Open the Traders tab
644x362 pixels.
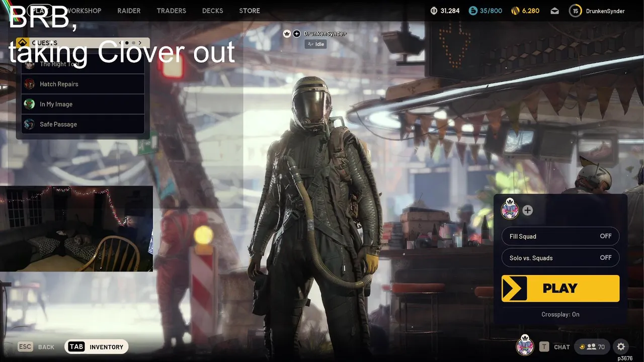click(171, 11)
